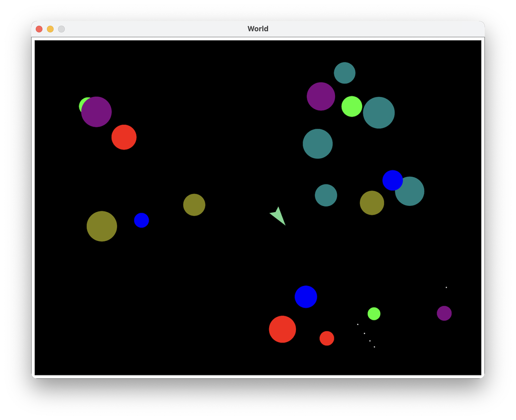516x420 pixels.
Task: Close the World window
Action: pos(39,29)
